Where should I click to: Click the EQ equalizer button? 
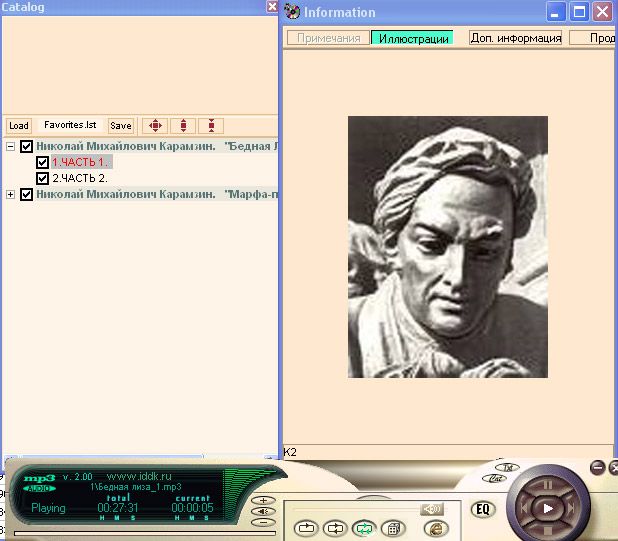pos(483,509)
